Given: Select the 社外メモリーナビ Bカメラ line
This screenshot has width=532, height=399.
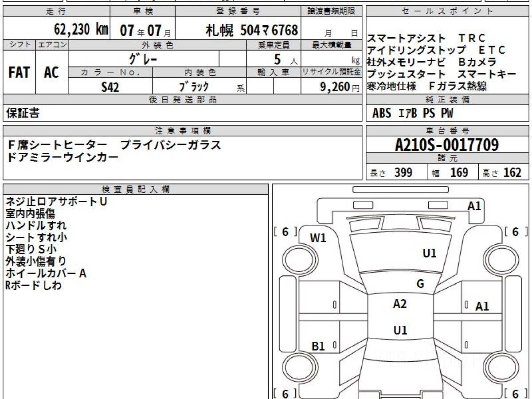Looking at the screenshot, I should pyautogui.click(x=432, y=62).
